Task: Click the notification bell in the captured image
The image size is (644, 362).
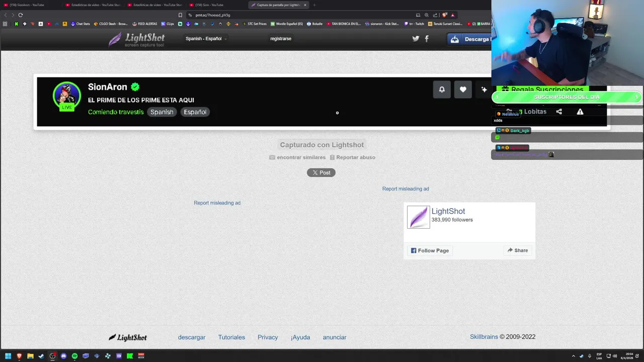Action: (442, 89)
